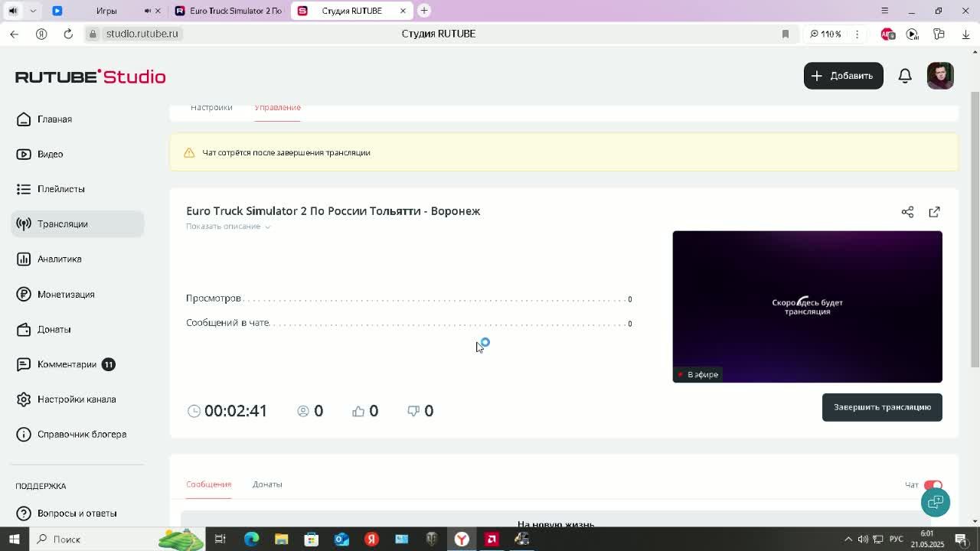Screen dimensions: 980x551
Task: Go back to the previous page
Action: (x=14, y=34)
